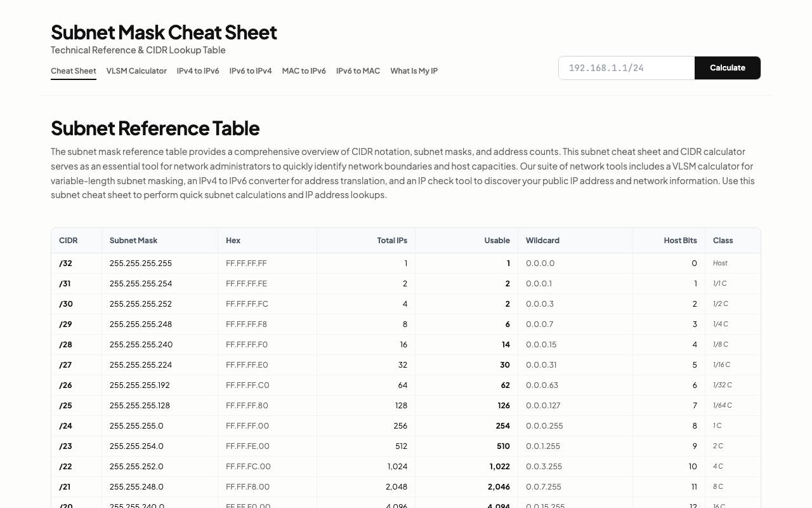Image resolution: width=812 pixels, height=508 pixels.
Task: Click the Class column header
Action: point(733,241)
